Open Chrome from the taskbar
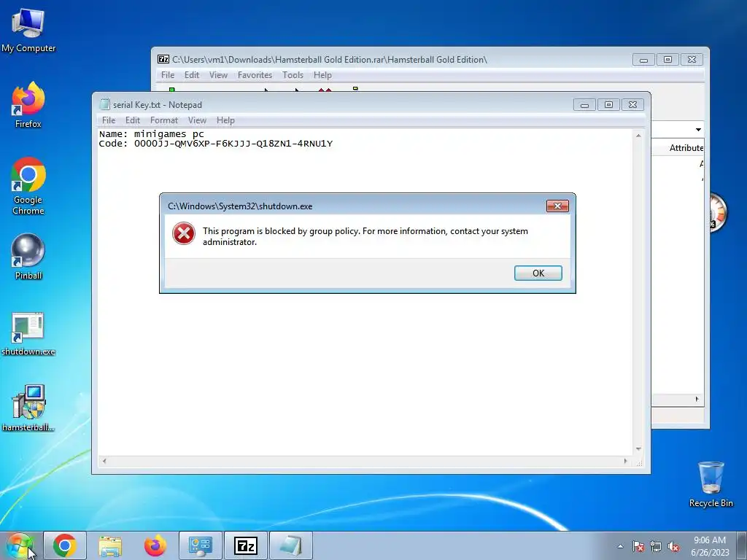This screenshot has width=747, height=560. [65, 545]
